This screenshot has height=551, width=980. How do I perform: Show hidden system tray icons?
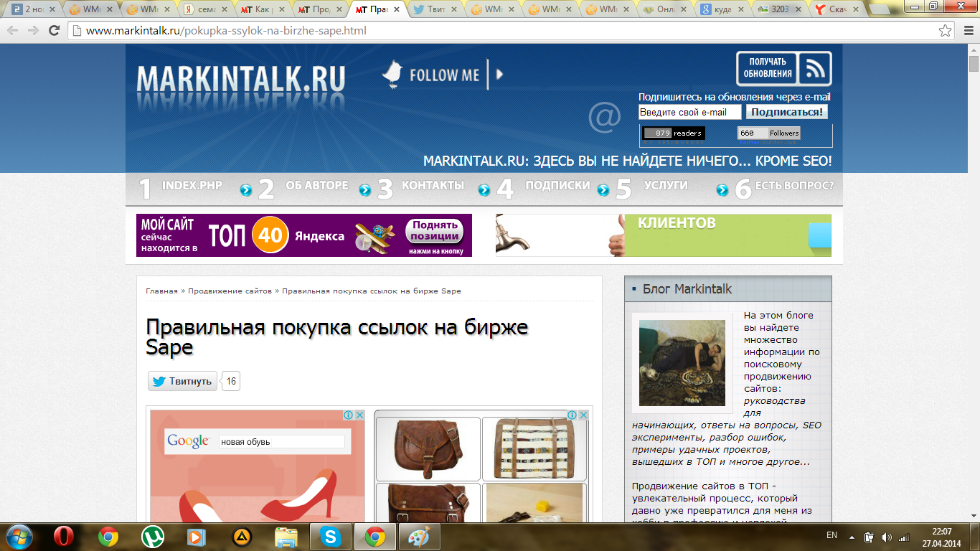tap(852, 536)
